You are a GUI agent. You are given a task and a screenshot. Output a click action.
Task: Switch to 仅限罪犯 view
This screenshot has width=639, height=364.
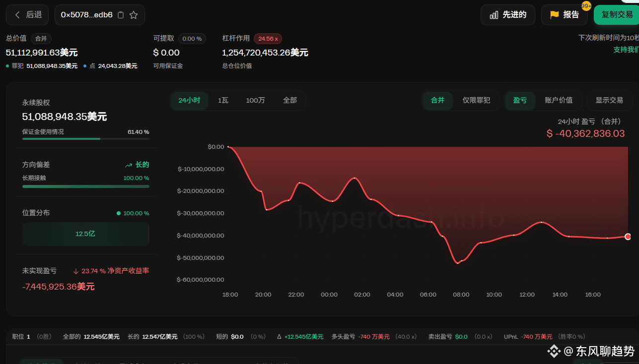tap(476, 100)
